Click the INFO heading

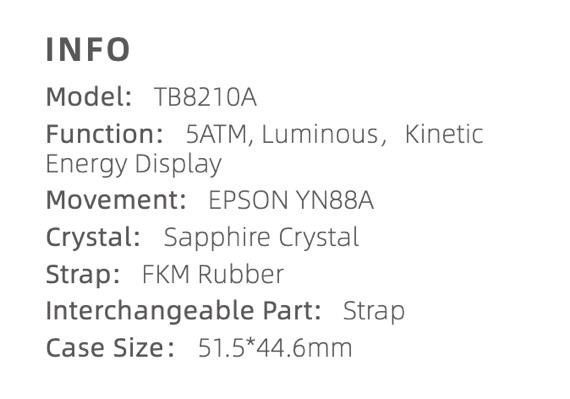coord(88,49)
